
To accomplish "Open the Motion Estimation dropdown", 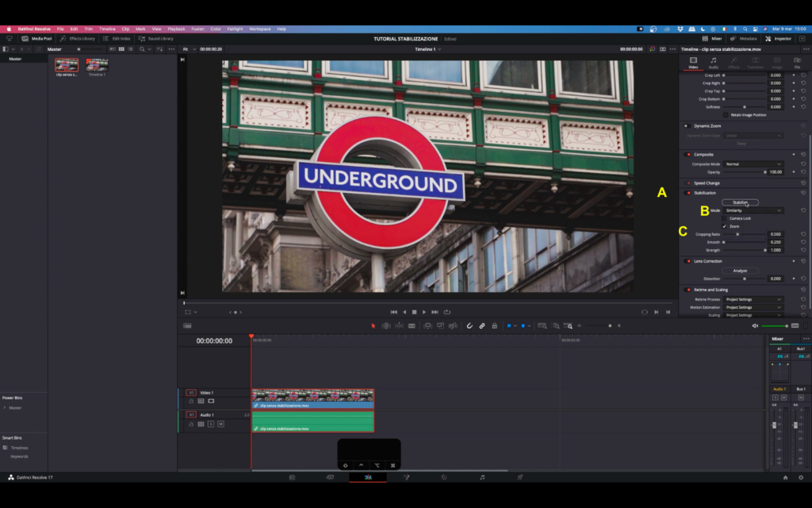I will 753,307.
